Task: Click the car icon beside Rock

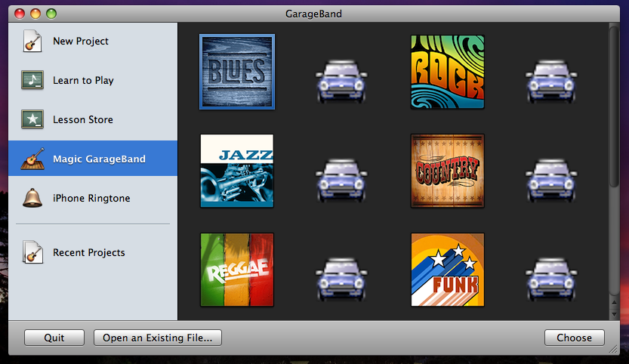Action: pyautogui.click(x=551, y=82)
